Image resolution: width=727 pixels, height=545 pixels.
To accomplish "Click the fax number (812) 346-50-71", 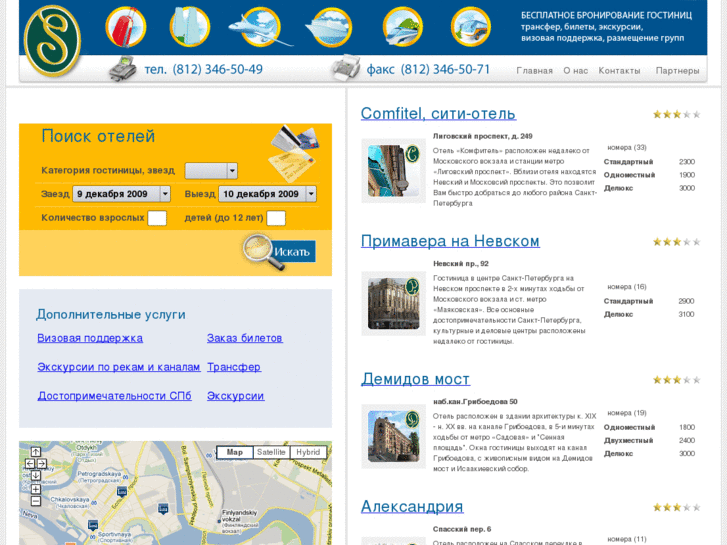I will click(x=445, y=70).
